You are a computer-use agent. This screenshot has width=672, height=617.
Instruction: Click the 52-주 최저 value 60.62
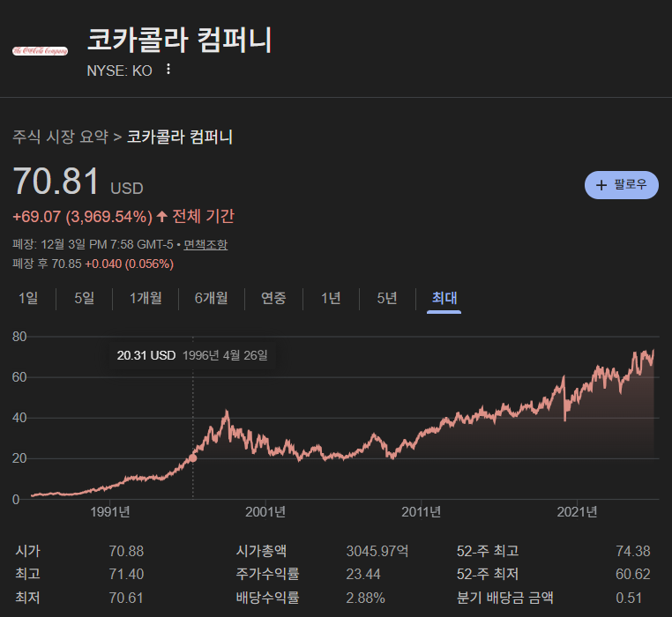633,574
